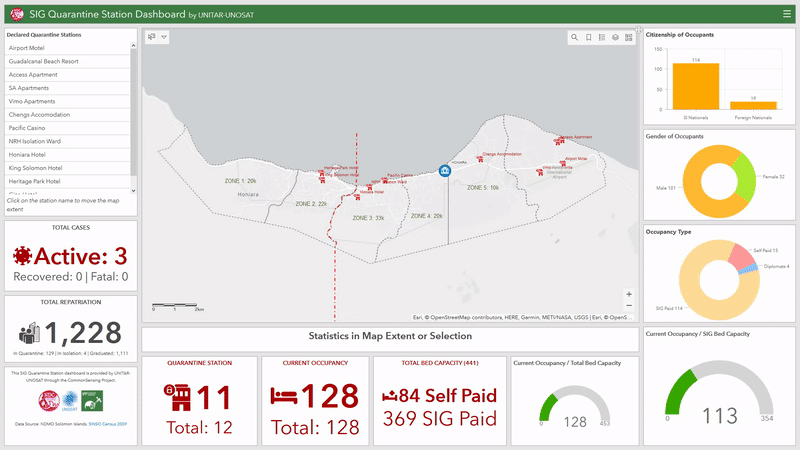Zoom out on the map
800x450 pixels.
[628, 306]
